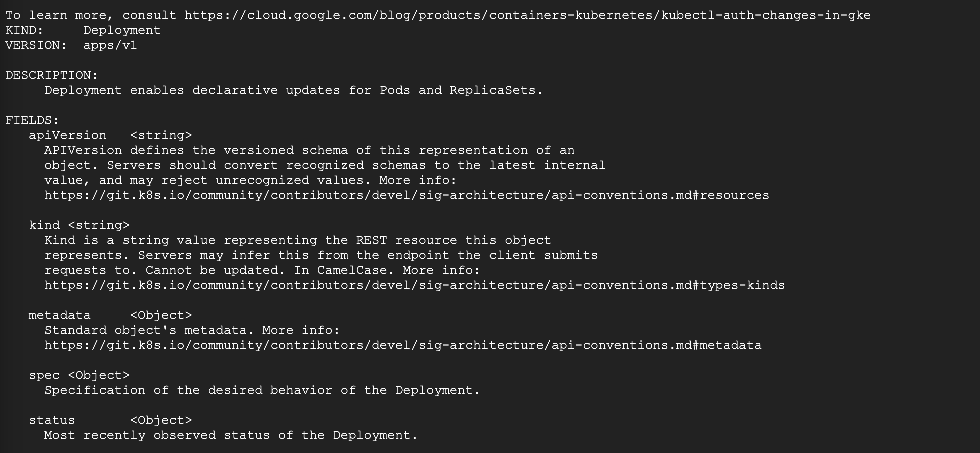Click the <Object> type next to metadata
This screenshot has width=980, height=453.
click(x=161, y=315)
